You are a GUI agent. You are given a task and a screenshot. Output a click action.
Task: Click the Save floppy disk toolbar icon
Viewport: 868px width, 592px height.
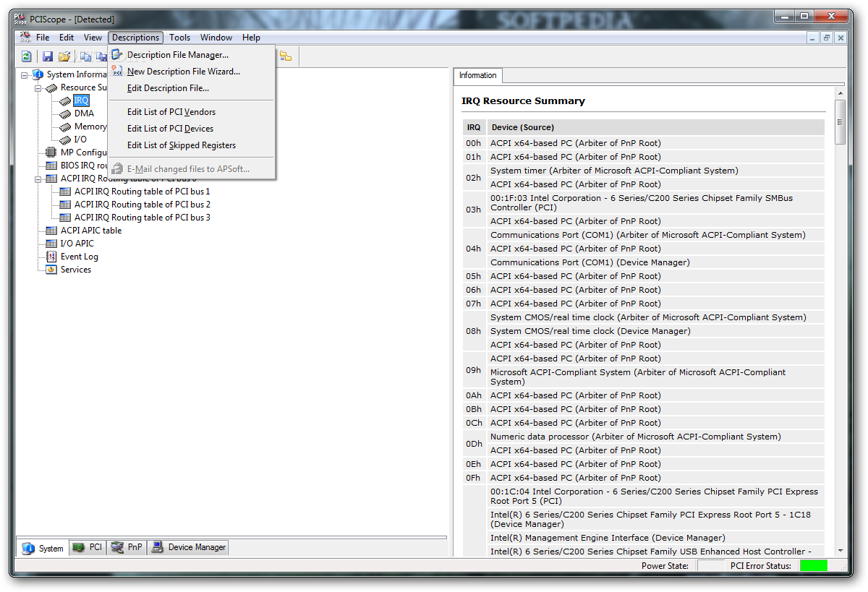point(48,56)
